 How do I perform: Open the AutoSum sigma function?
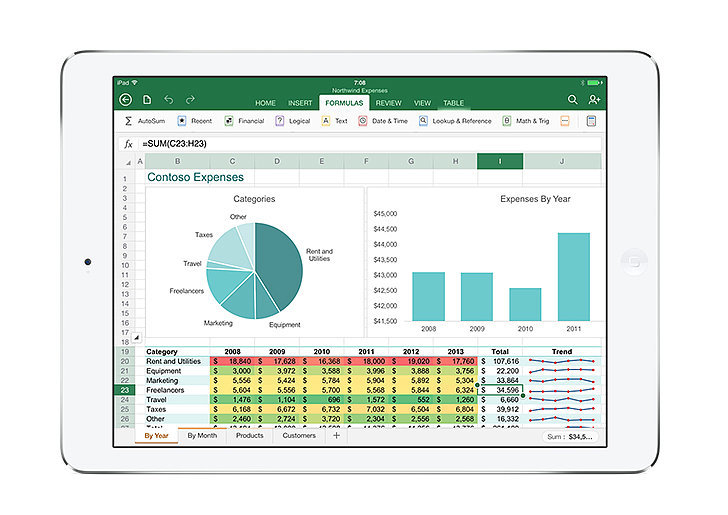tap(145, 121)
